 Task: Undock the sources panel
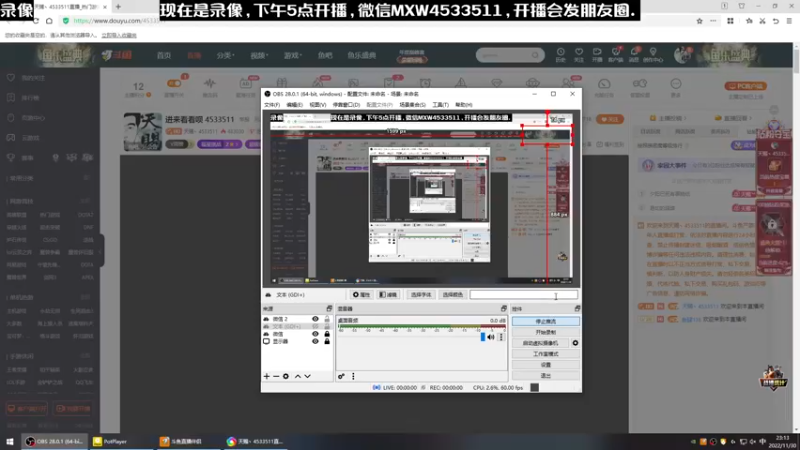(x=329, y=309)
